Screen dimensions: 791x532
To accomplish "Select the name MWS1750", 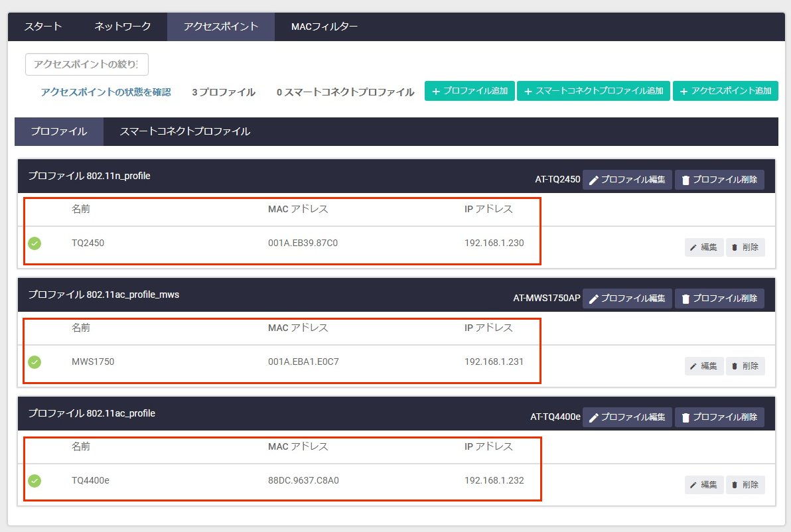I will pyautogui.click(x=93, y=362).
